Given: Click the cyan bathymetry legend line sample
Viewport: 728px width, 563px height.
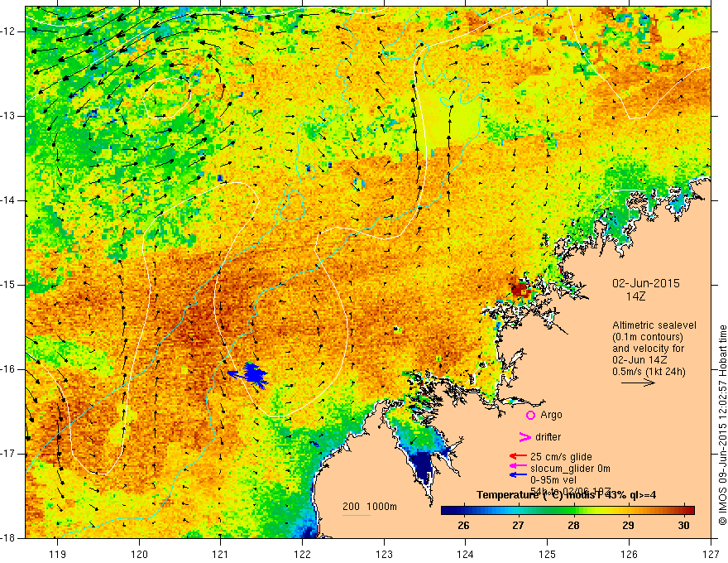Looking at the screenshot, I should click(x=357, y=515).
